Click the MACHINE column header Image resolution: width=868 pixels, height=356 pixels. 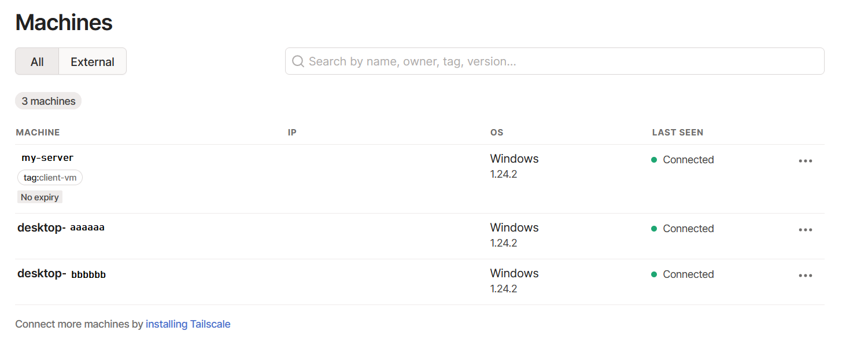pyautogui.click(x=38, y=133)
